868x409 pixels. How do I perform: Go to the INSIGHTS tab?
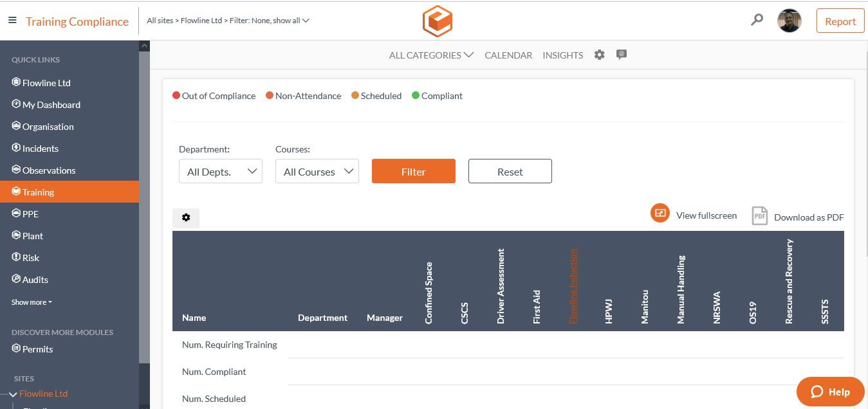(563, 55)
